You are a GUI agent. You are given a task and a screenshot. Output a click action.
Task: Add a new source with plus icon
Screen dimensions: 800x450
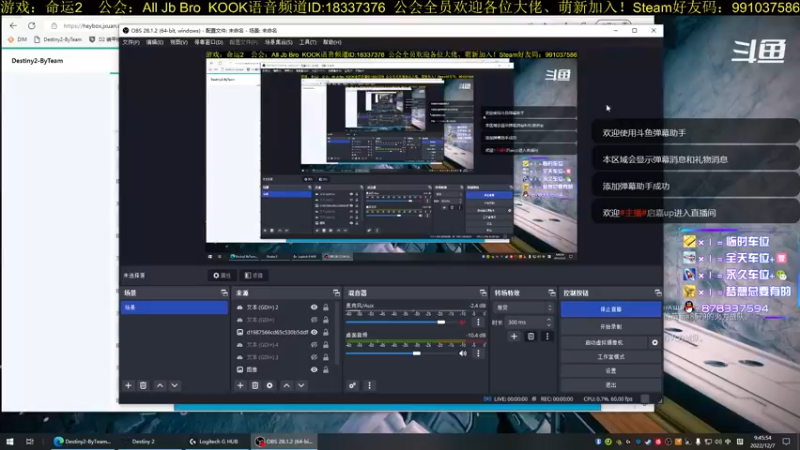(x=240, y=386)
